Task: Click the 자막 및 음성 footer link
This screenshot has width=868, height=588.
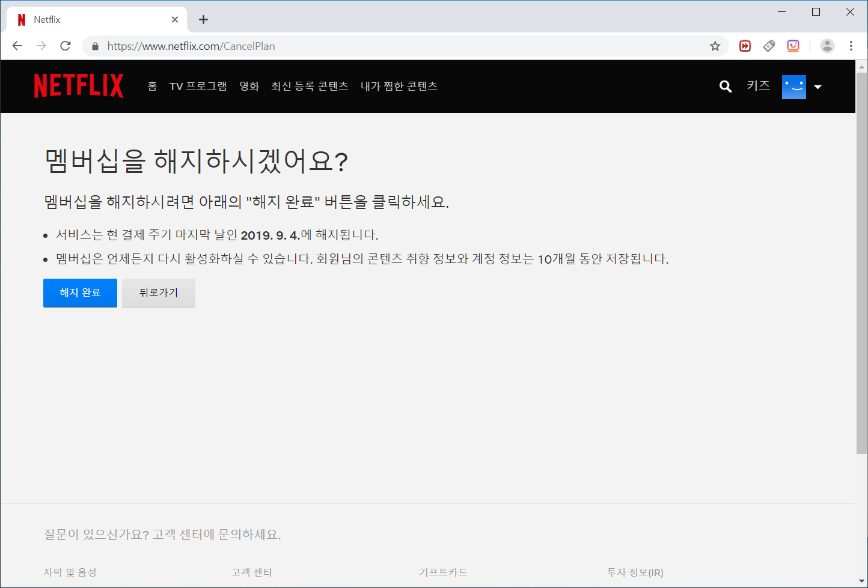Action: [70, 572]
